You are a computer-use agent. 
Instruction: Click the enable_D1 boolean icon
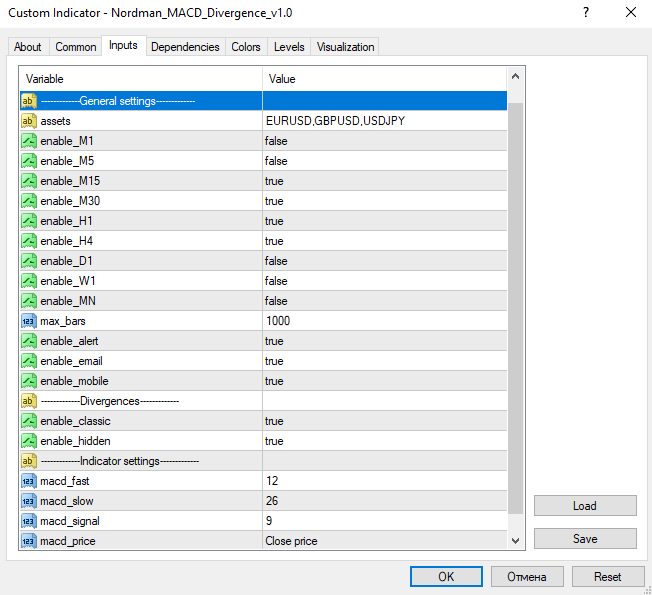pos(29,261)
